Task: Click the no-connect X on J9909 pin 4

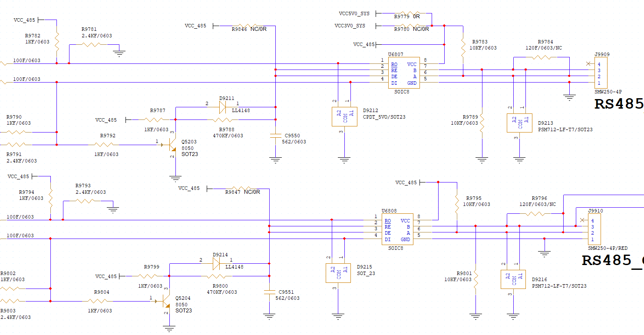Action: pyautogui.click(x=588, y=64)
